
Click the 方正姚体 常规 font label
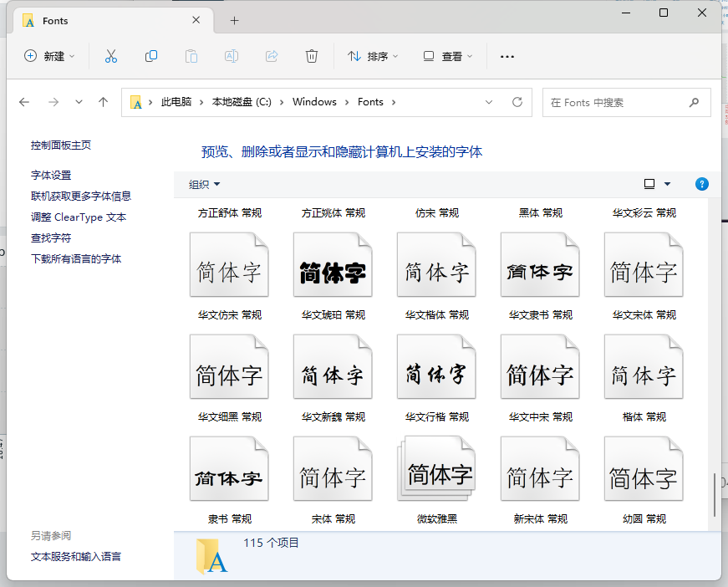click(333, 213)
